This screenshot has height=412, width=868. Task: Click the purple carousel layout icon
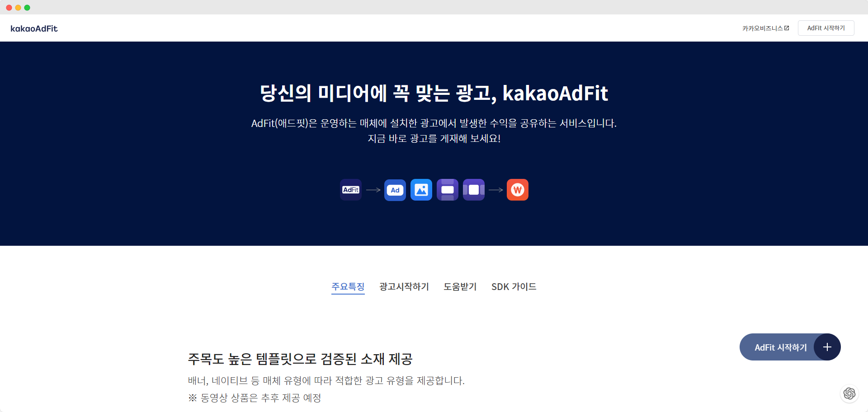pos(474,190)
